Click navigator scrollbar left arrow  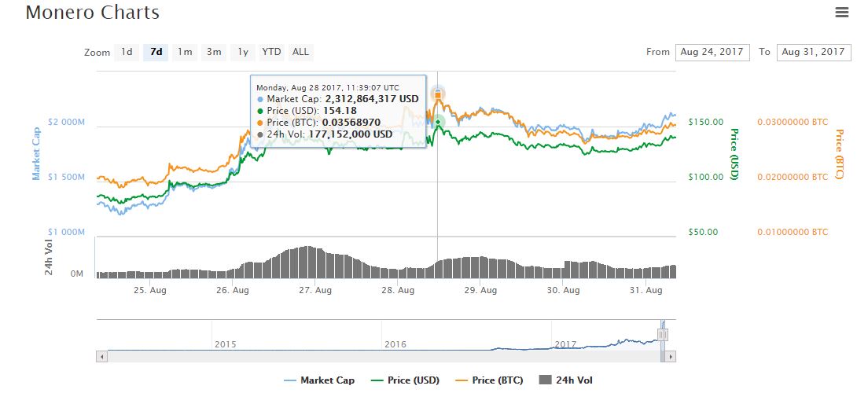pyautogui.click(x=102, y=357)
